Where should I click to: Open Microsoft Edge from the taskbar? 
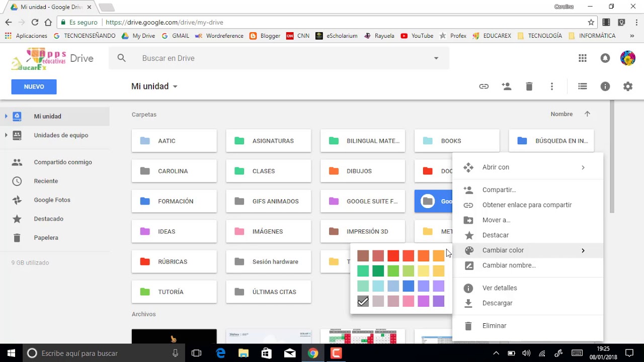[220, 353]
